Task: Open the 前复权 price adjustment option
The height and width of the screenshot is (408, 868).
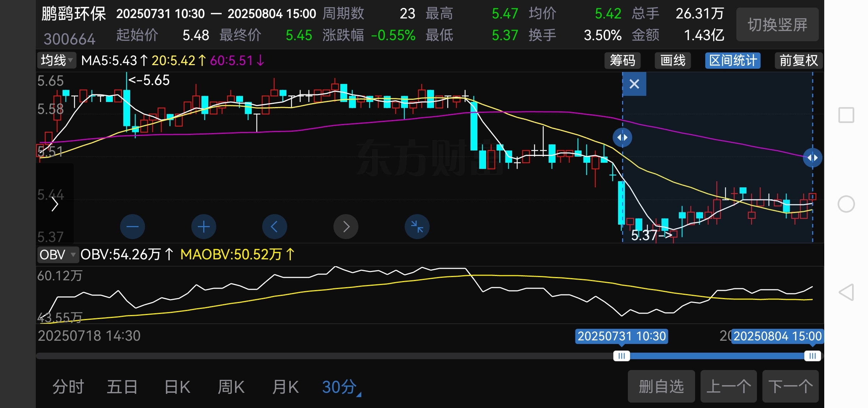Action: tap(799, 60)
